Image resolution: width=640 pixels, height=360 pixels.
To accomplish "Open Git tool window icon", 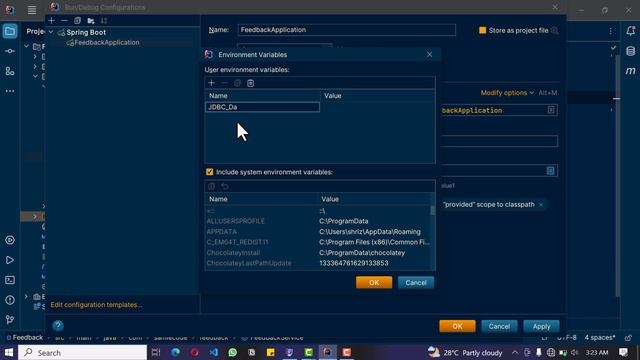I will tap(10, 320).
